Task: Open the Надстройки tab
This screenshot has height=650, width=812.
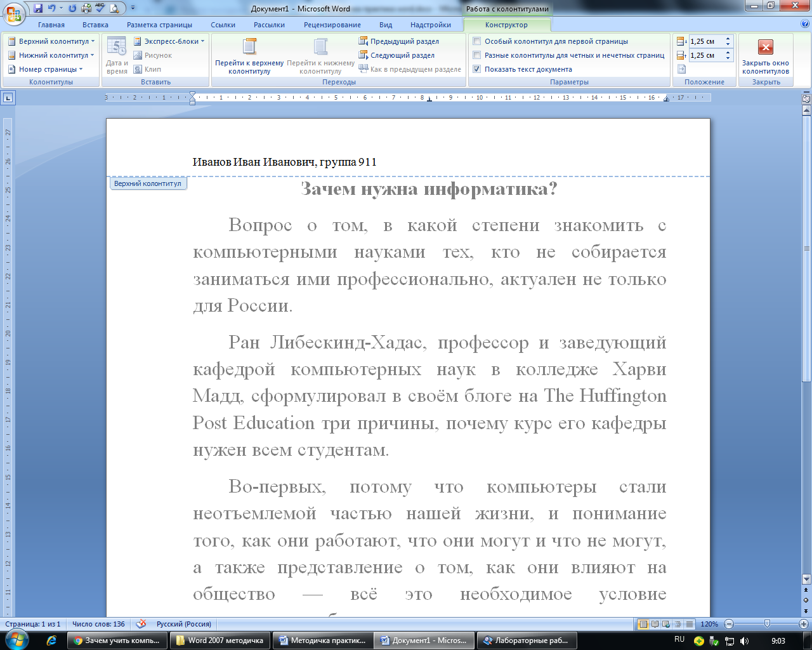Action: (431, 25)
